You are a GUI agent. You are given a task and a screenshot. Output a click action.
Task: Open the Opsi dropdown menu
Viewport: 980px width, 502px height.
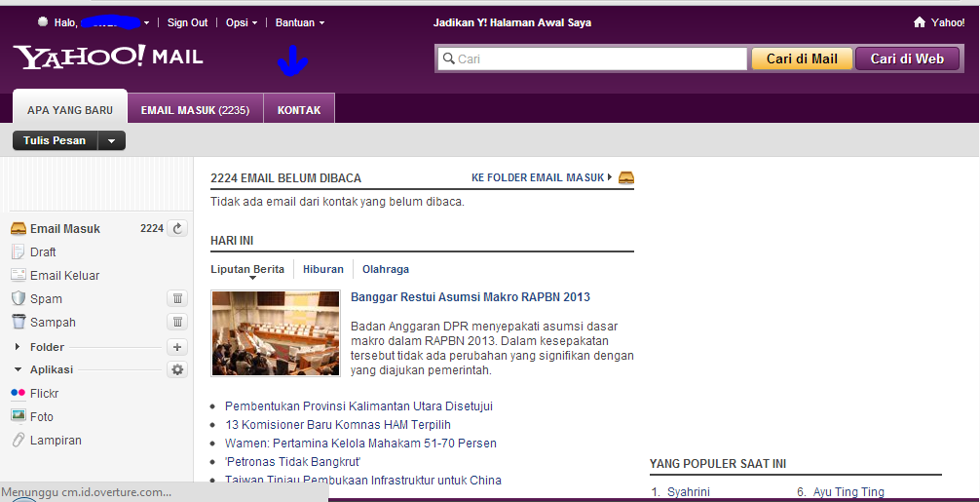(x=242, y=22)
